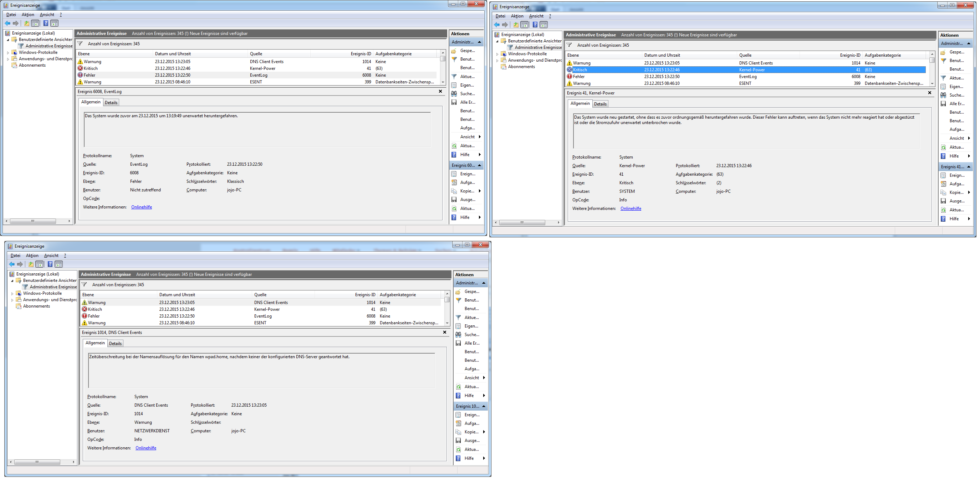Click help icon in toolbar of Kernel-Power event window
The height and width of the screenshot is (479, 980).
535,25
